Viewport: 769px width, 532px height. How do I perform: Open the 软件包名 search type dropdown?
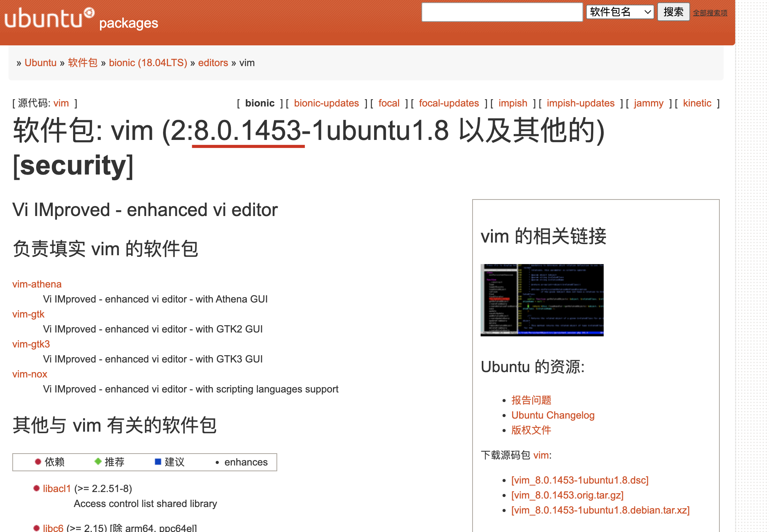point(620,12)
